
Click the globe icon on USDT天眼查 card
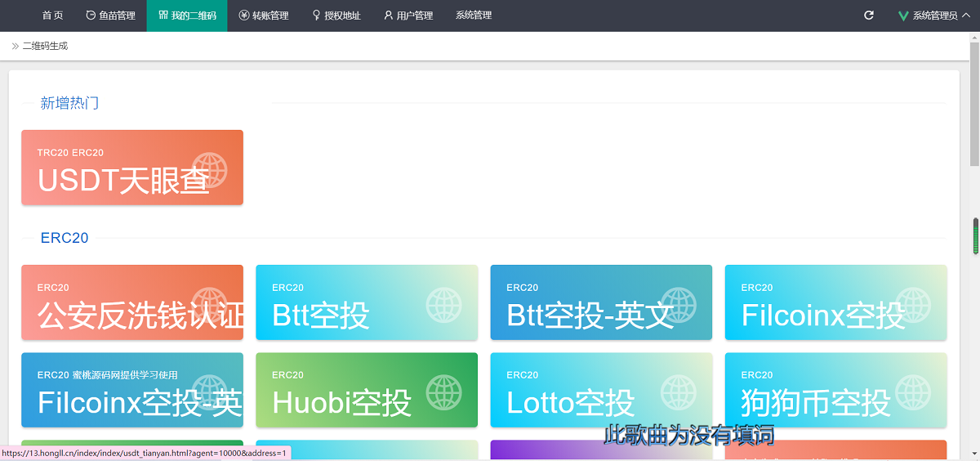coord(209,170)
